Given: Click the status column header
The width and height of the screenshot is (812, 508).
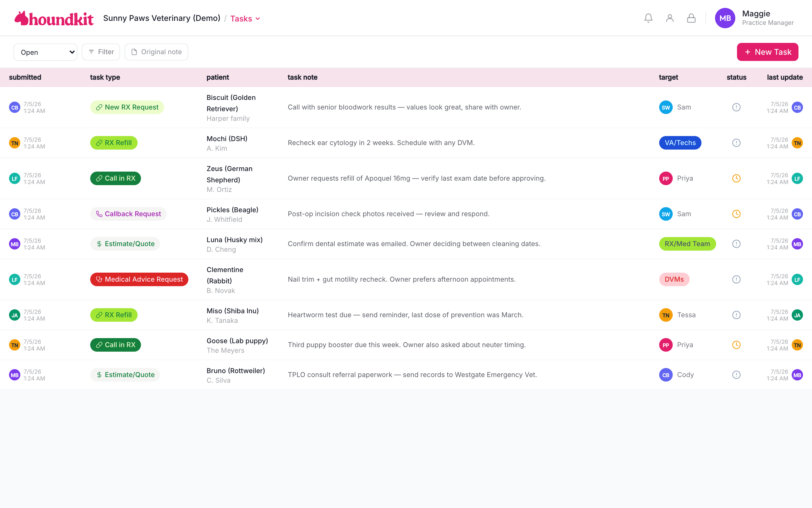Looking at the screenshot, I should coord(736,77).
